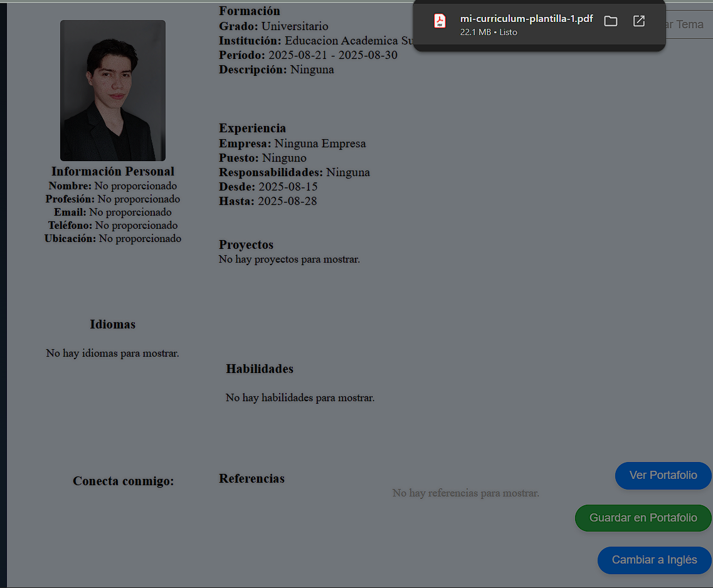The height and width of the screenshot is (588, 713).
Task: Show downloaded file in folder
Action: 610,21
